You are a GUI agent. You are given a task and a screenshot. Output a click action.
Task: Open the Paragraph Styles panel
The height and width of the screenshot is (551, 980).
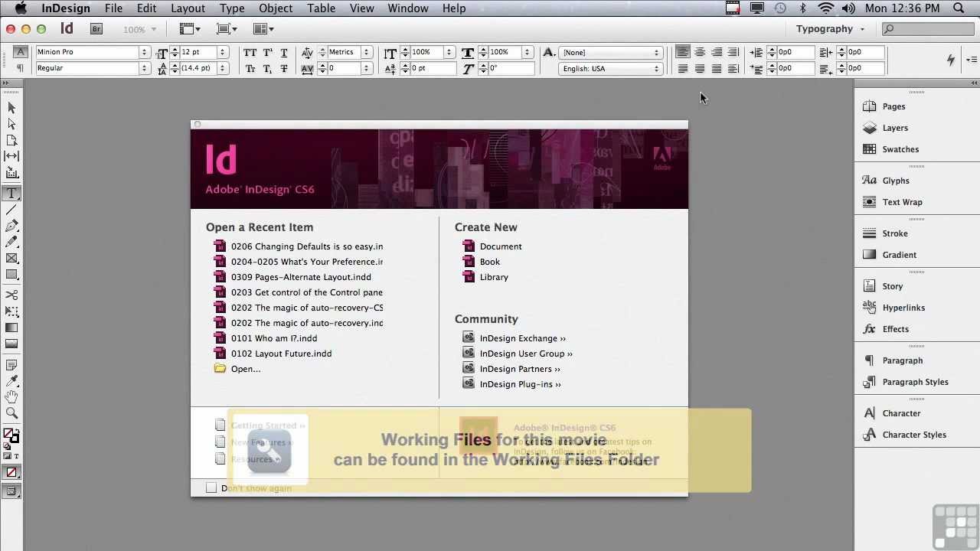coord(905,382)
